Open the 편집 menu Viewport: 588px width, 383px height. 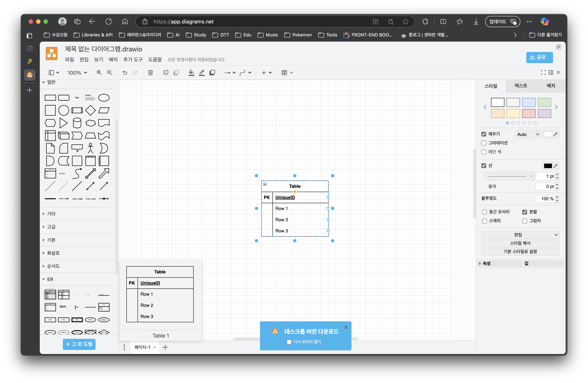pyautogui.click(x=84, y=59)
